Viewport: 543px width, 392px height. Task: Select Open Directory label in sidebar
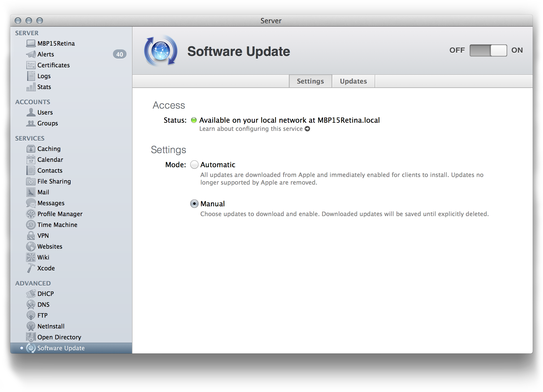coord(59,337)
